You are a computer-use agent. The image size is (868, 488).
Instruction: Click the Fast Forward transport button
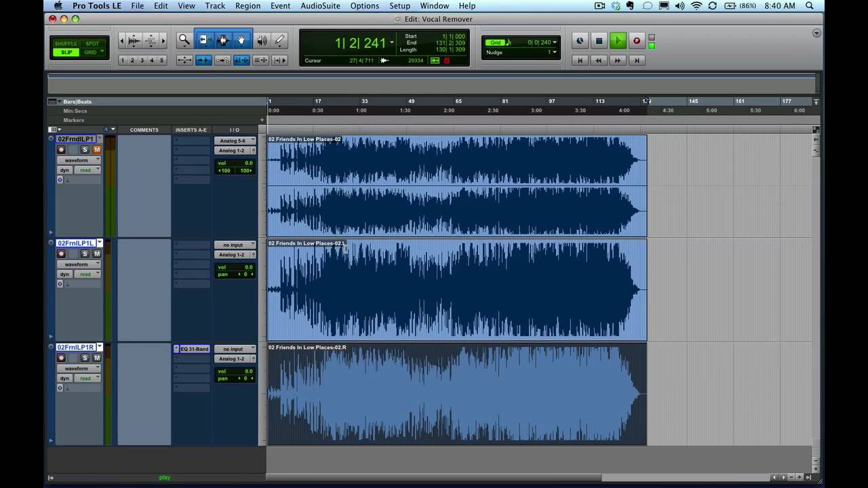tap(618, 60)
